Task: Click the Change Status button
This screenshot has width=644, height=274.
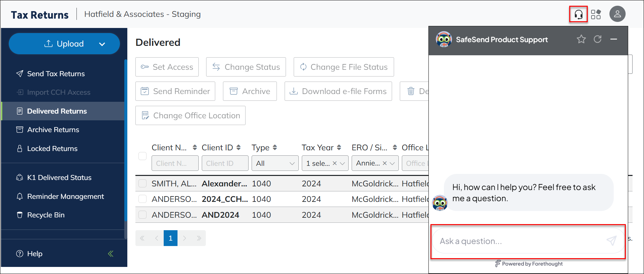Action: coord(246,67)
